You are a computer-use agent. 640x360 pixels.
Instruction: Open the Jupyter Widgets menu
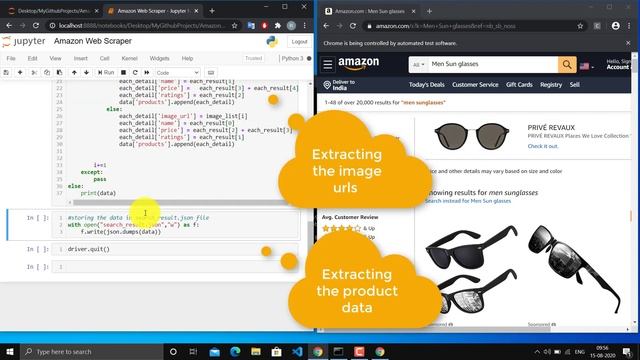point(159,58)
